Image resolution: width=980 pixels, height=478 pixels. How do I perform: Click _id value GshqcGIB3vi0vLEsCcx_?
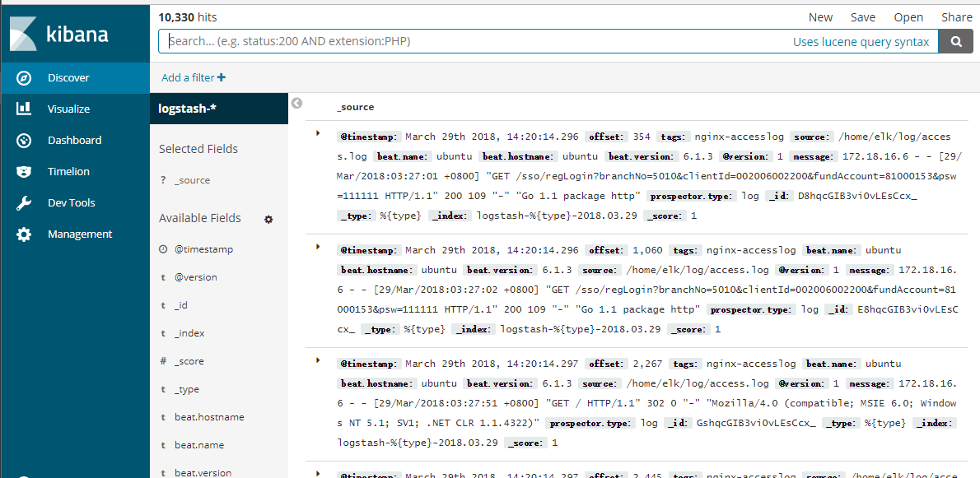coord(756,423)
